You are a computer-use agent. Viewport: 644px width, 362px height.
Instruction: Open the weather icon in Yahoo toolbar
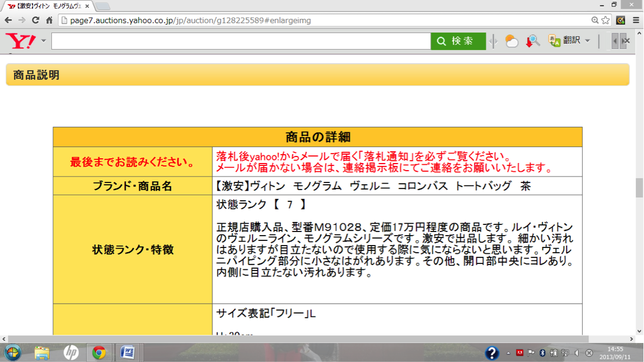pyautogui.click(x=511, y=41)
